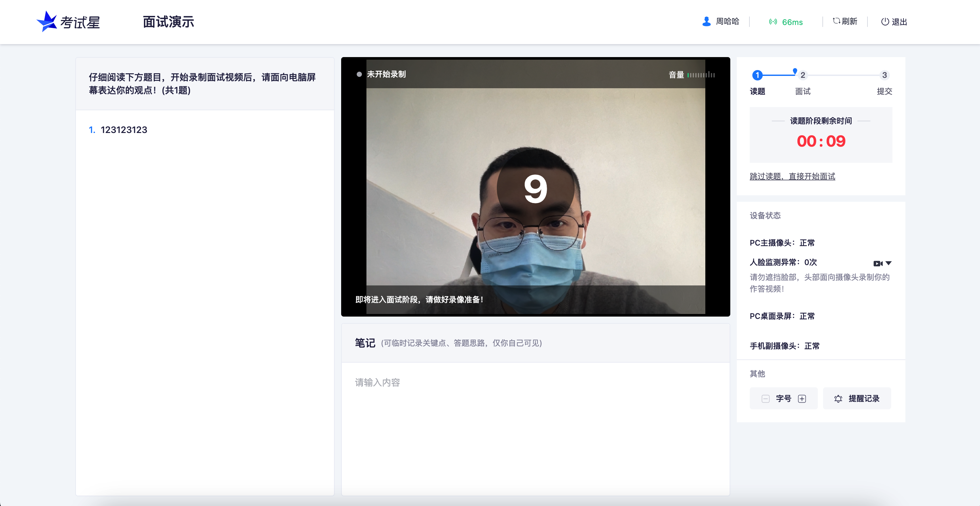This screenshot has width=980, height=506.
Task: Click the 未开始录制 recording status indicator dot
Action: [x=359, y=74]
